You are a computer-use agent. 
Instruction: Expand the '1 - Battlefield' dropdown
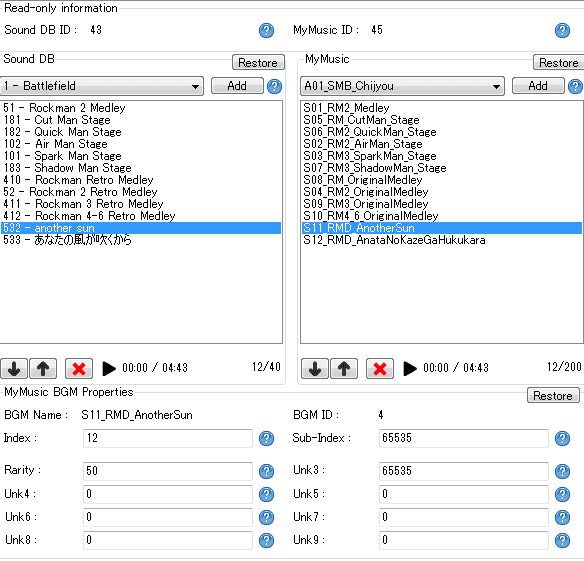102,86
